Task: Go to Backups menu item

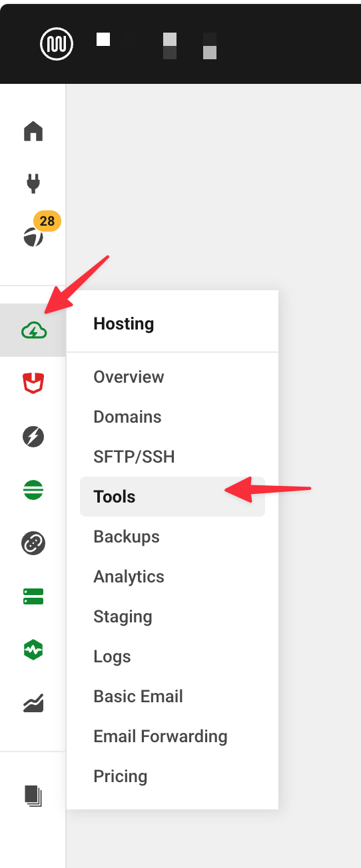Action: tap(127, 537)
